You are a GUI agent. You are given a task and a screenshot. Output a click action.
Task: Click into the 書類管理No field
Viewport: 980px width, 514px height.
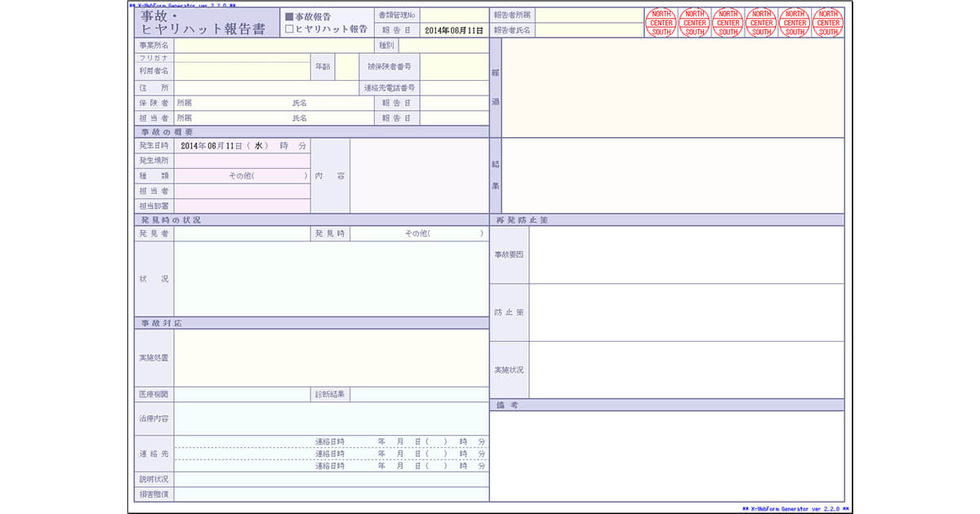click(454, 16)
